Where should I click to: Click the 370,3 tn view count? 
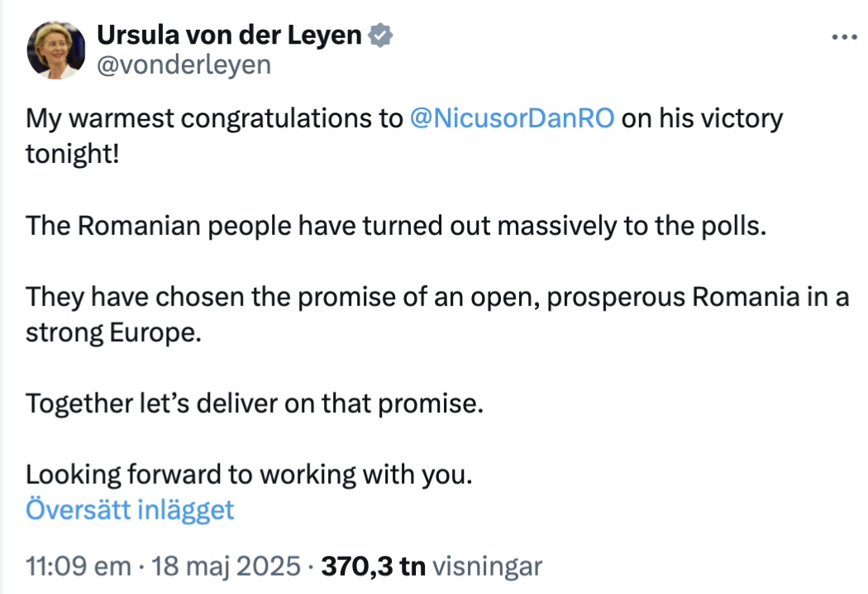tap(374, 567)
